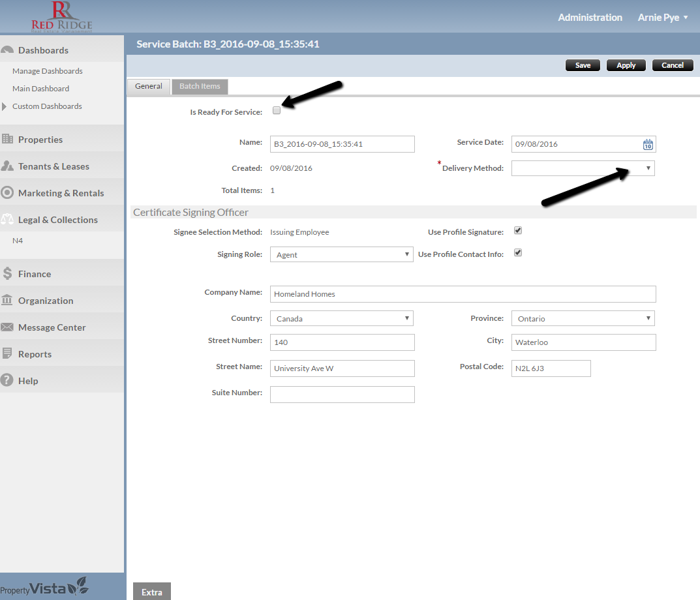The image size is (700, 600).
Task: Click the Message Center envelope icon
Action: pos(8,327)
